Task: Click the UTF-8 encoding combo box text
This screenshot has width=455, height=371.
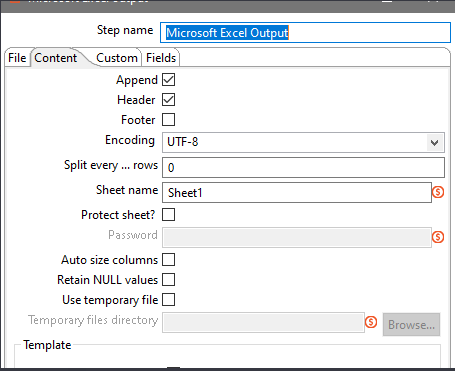Action: [x=183, y=142]
